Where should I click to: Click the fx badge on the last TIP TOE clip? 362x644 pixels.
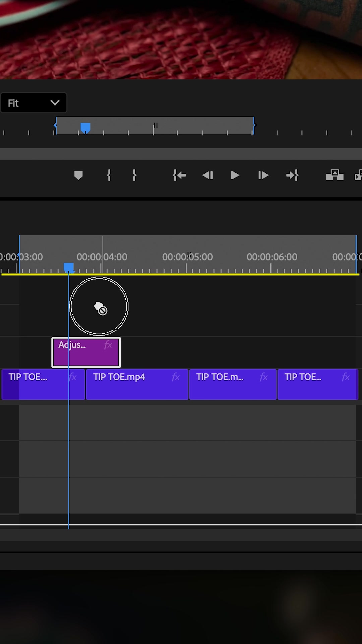point(346,377)
